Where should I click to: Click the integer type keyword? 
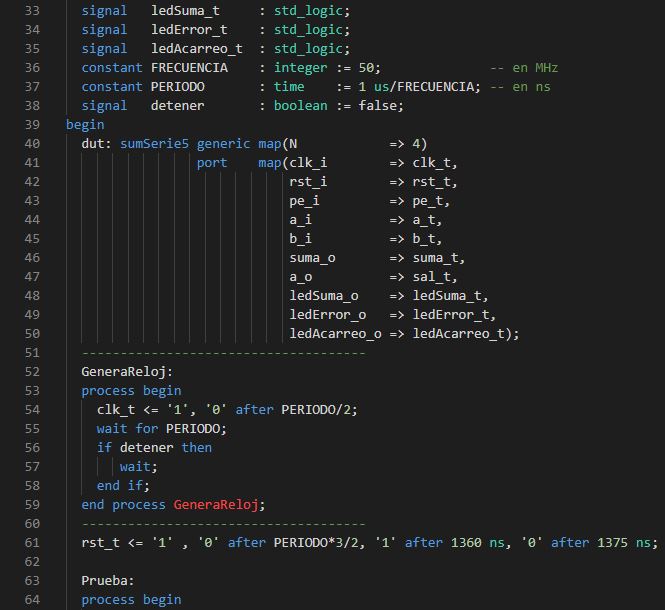pyautogui.click(x=300, y=68)
